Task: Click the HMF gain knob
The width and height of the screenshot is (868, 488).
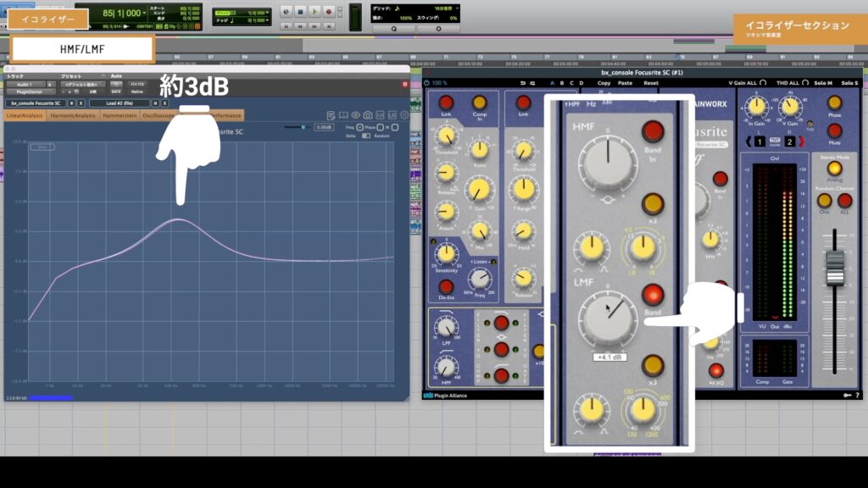Action: (608, 164)
